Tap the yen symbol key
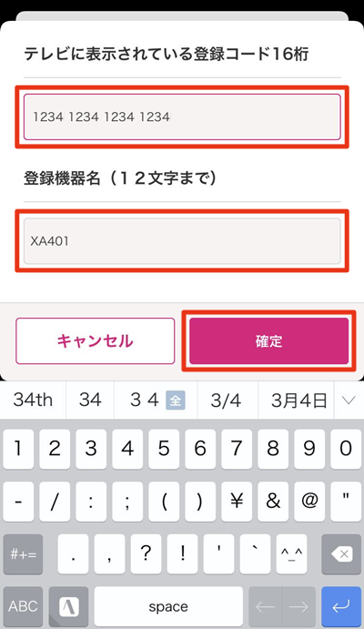364x629 pixels. point(237,502)
